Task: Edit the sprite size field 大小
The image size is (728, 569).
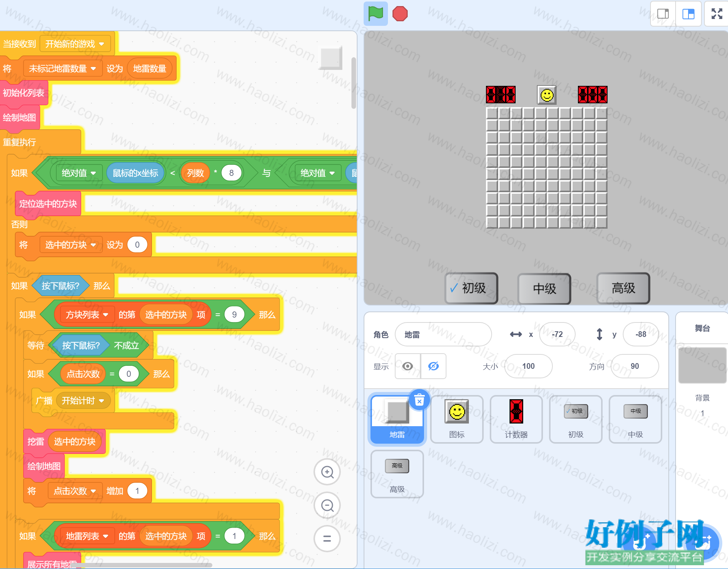Action: (528, 366)
